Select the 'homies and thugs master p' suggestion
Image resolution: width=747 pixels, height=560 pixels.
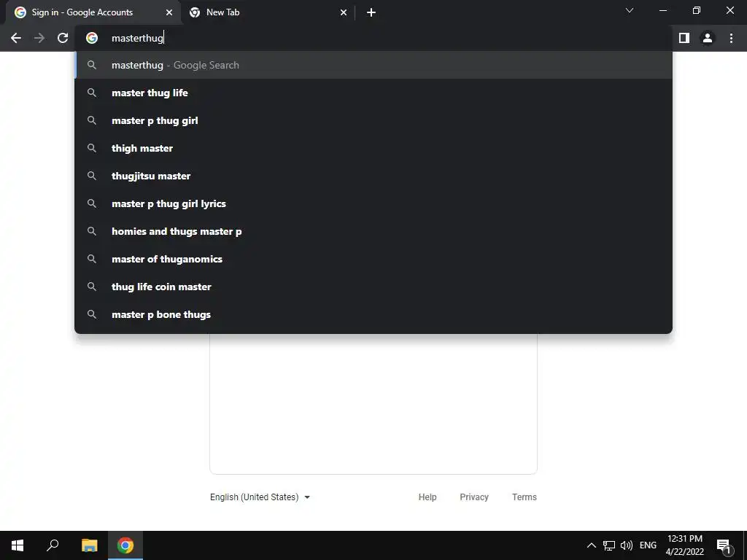[373, 231]
